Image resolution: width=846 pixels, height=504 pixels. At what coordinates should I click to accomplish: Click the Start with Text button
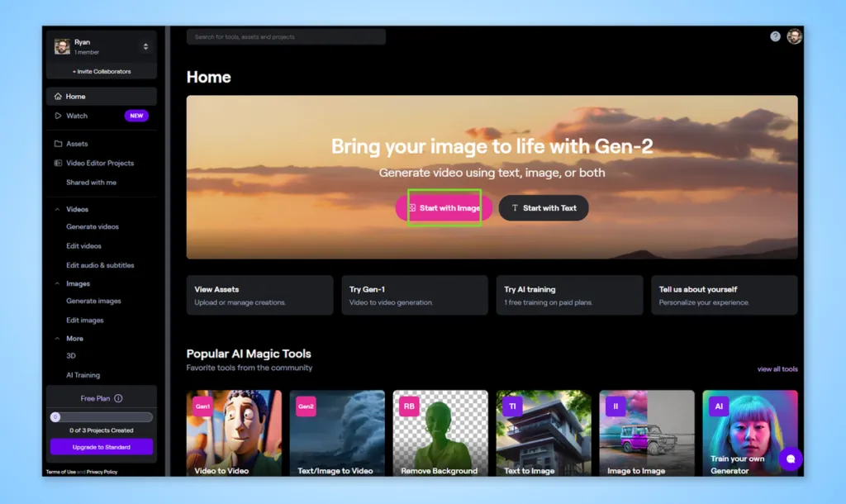544,207
